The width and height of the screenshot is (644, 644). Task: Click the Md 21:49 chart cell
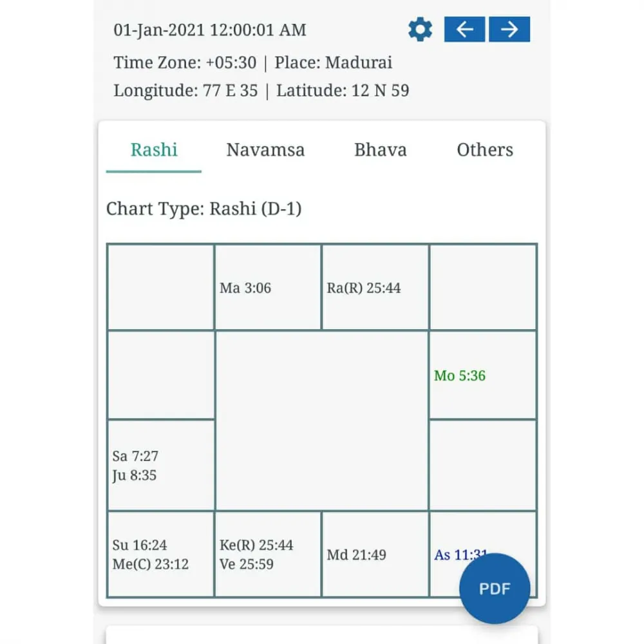coord(357,554)
